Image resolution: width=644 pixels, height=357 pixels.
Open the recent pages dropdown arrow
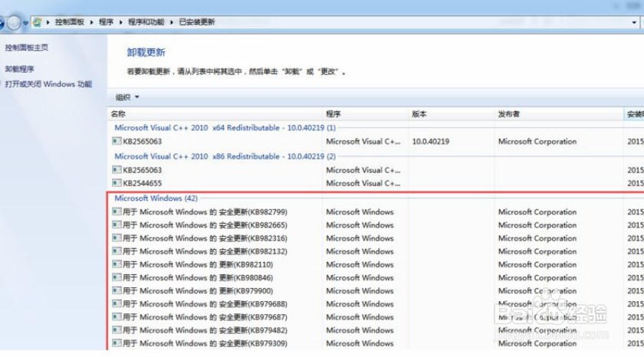point(25,23)
